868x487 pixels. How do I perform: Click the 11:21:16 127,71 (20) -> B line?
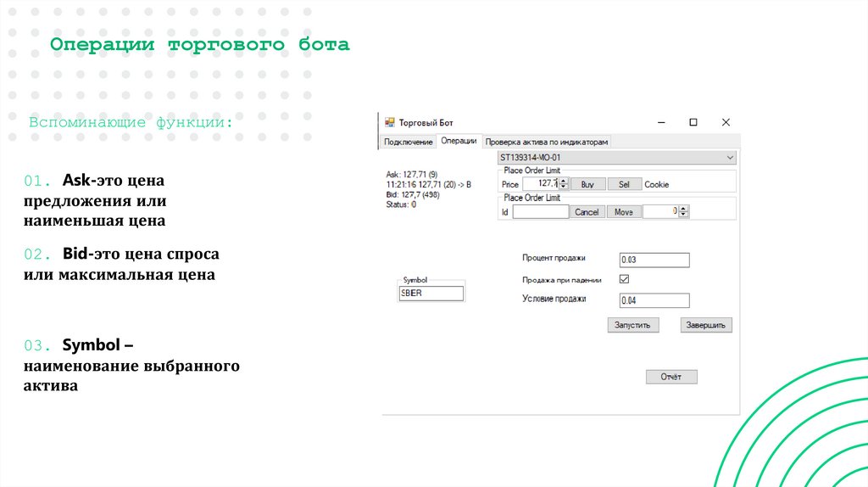point(428,184)
